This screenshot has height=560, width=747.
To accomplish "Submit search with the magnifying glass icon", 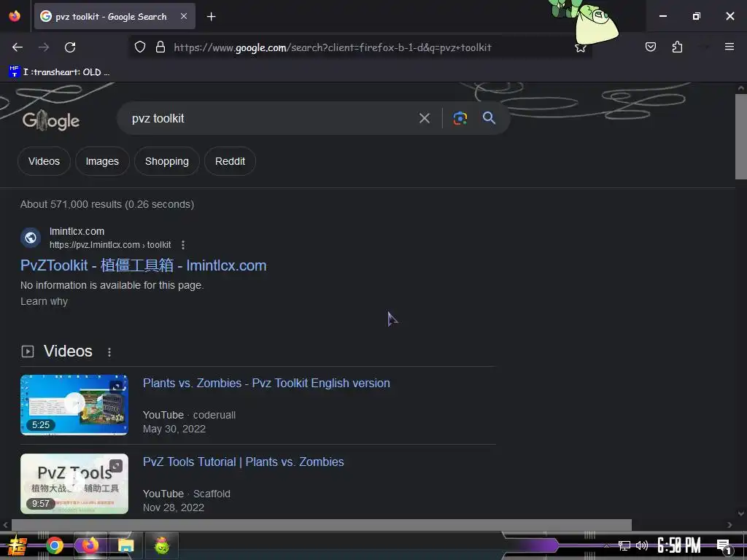I will tap(489, 117).
